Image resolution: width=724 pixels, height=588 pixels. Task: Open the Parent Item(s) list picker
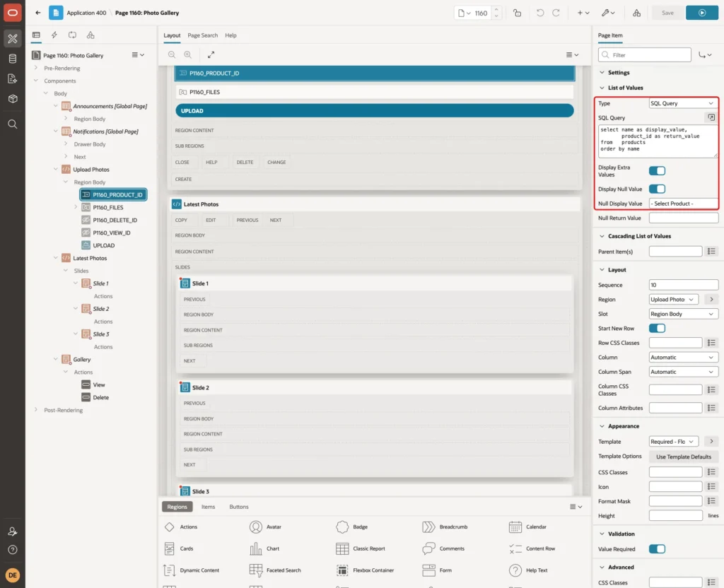point(711,252)
